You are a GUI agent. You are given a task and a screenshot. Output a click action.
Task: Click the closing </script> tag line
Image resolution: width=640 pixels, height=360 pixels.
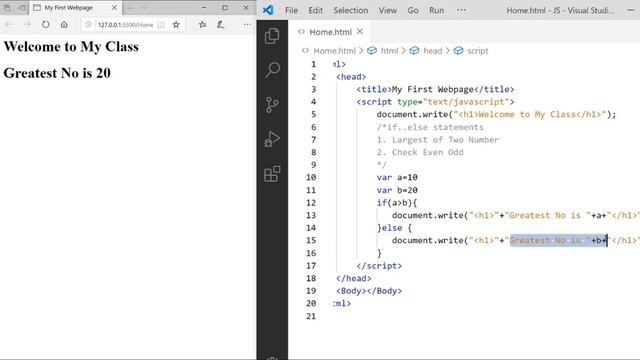(x=379, y=266)
